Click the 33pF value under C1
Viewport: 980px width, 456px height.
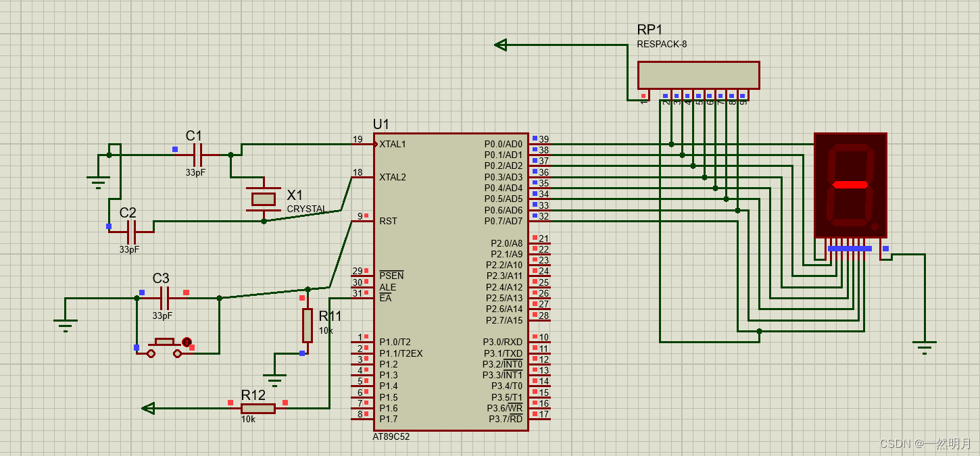pyautogui.click(x=195, y=172)
